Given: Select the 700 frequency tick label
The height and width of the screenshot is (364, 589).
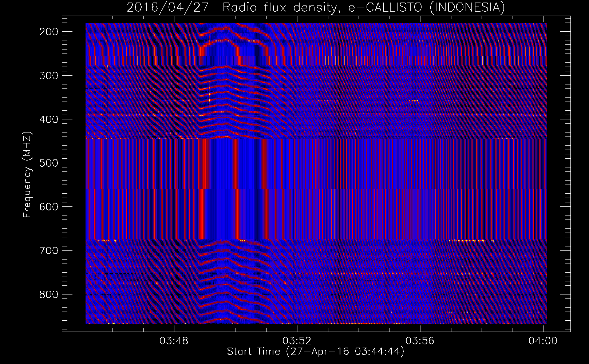Looking at the screenshot, I should coord(48,250).
